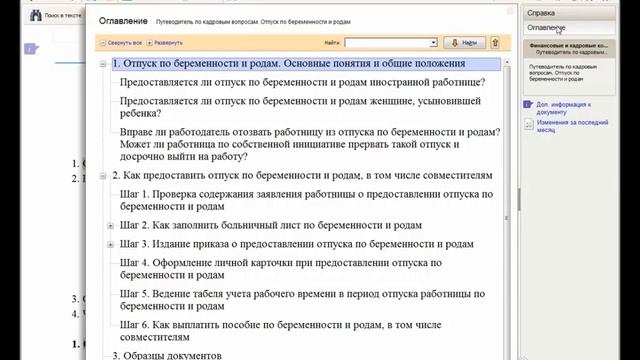Open the Найти dropdown arrow

point(433,42)
